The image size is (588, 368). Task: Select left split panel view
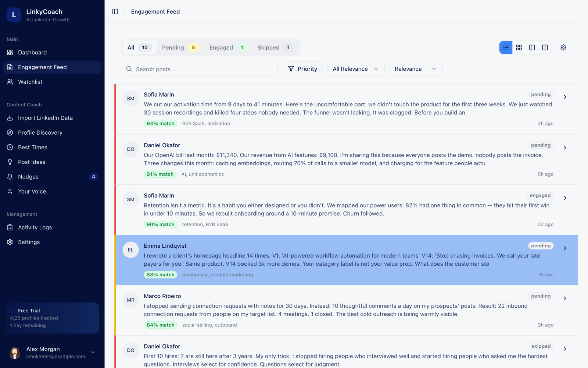coord(532,47)
